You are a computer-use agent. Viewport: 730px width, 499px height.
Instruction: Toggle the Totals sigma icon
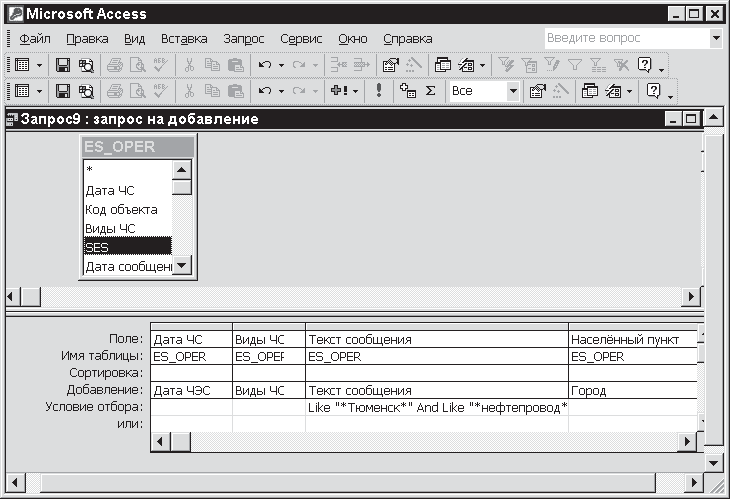click(431, 91)
